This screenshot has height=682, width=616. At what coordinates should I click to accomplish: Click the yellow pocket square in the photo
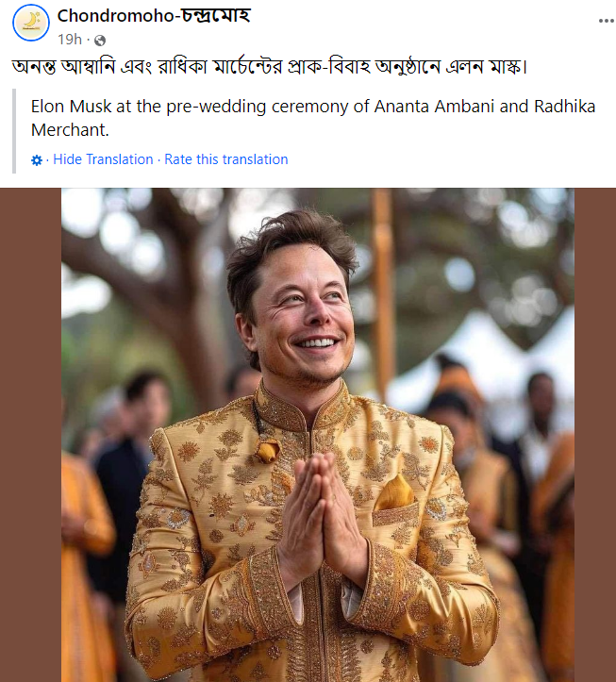click(394, 492)
